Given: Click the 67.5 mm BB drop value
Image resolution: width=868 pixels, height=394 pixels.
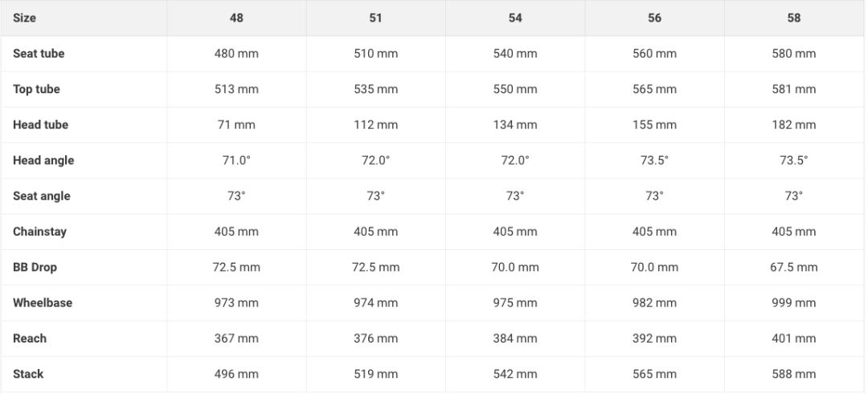Looking at the screenshot, I should coord(794,267).
